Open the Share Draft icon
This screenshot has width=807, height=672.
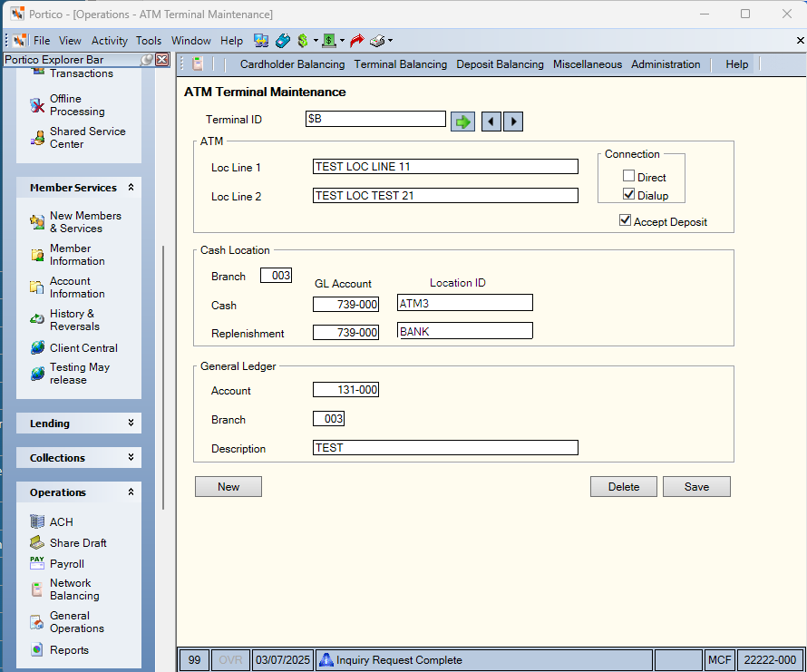pos(37,542)
